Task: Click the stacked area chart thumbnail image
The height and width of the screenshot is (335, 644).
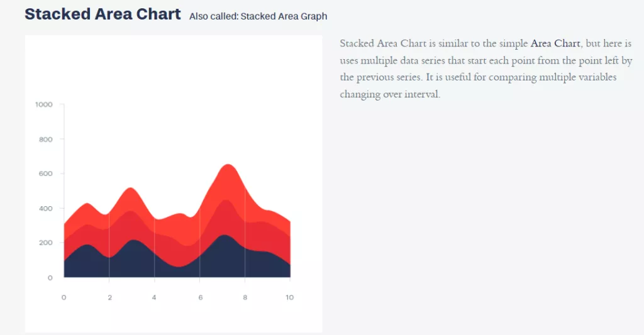Action: [174, 184]
